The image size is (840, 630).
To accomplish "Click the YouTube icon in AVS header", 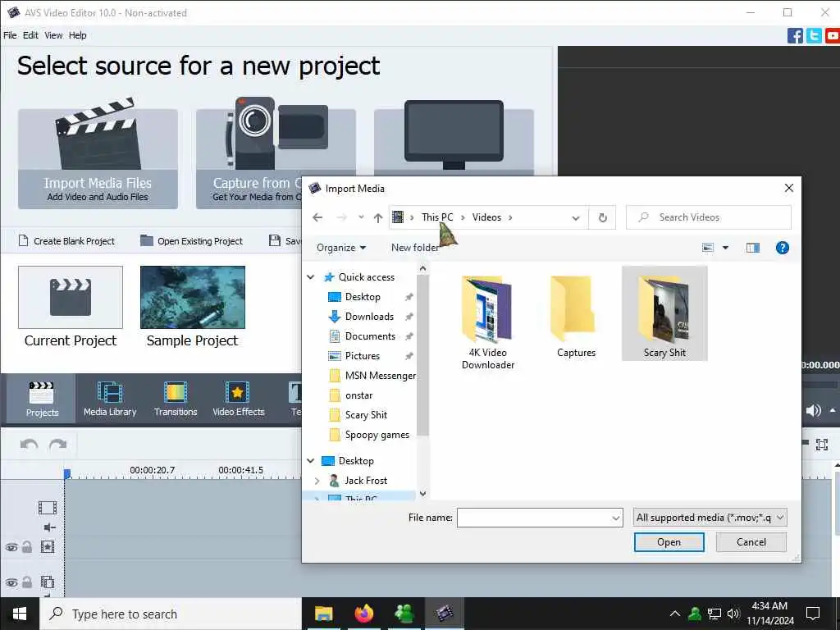I will [x=833, y=36].
